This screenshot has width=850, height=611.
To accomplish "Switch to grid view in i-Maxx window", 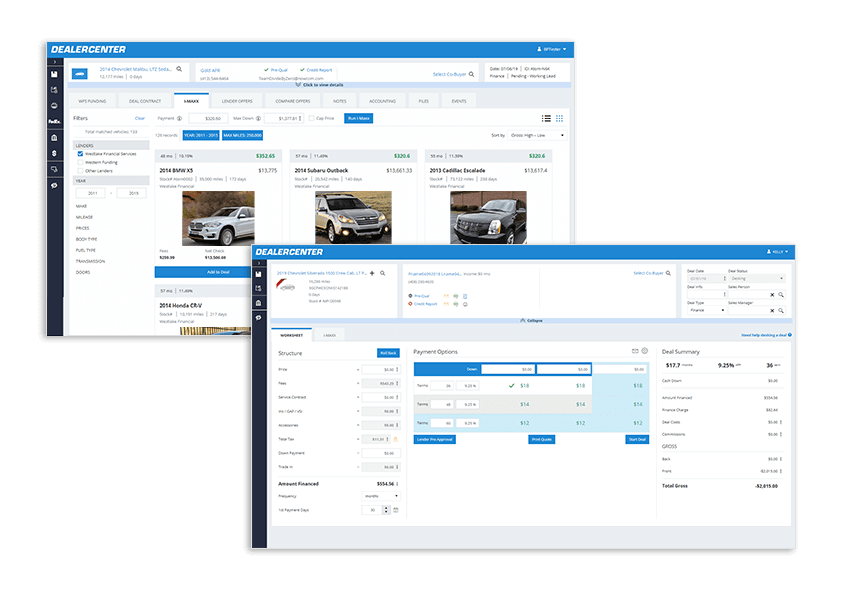I will [x=559, y=118].
